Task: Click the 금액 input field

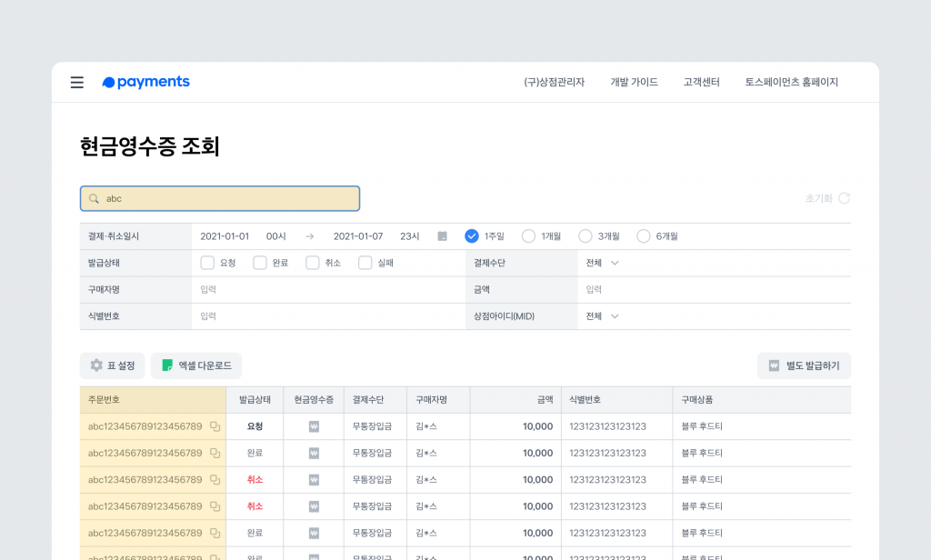Action: click(715, 290)
